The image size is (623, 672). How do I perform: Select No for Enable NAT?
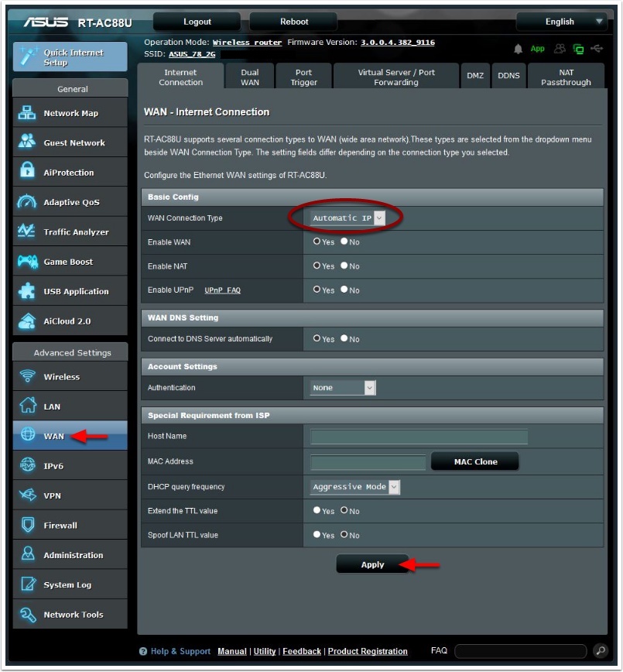click(x=344, y=266)
